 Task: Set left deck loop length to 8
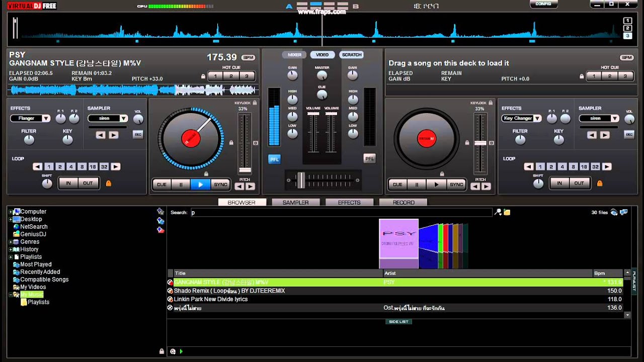click(82, 167)
